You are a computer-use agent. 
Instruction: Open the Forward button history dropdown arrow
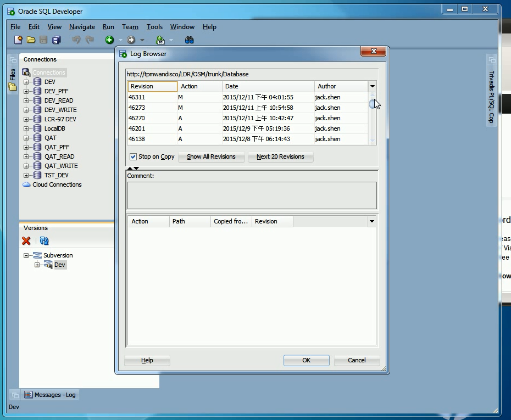142,40
